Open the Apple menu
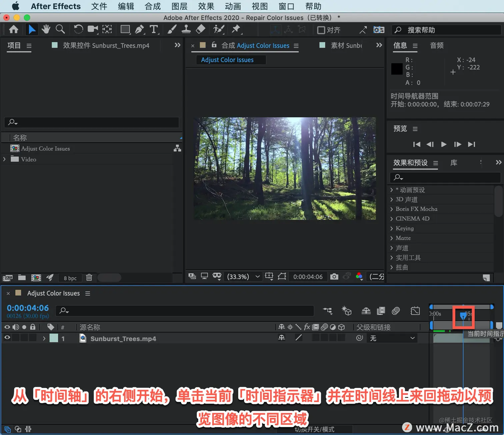Screen dimensions: 504x435 15,6
